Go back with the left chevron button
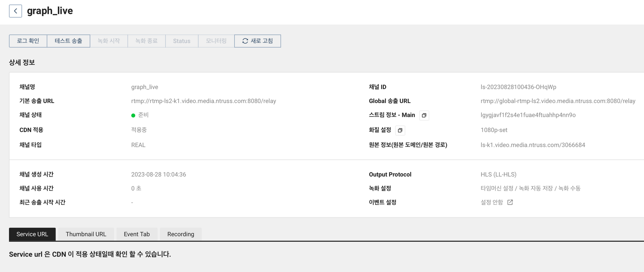This screenshot has width=644, height=272. tap(15, 11)
